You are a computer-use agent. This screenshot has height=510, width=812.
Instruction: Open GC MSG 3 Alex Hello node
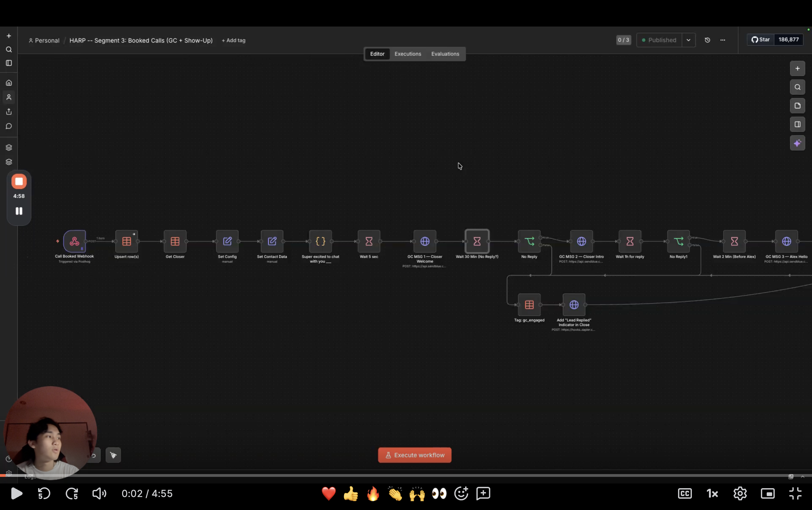(x=786, y=241)
